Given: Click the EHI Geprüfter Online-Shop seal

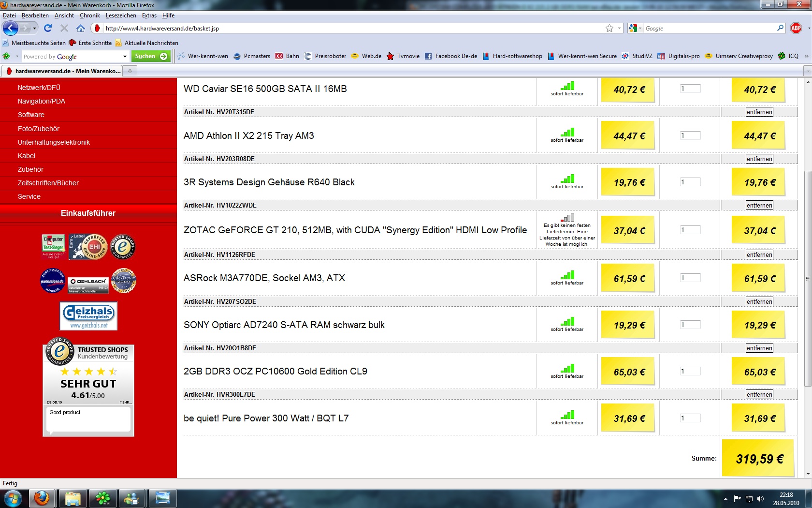Looking at the screenshot, I should (x=88, y=247).
